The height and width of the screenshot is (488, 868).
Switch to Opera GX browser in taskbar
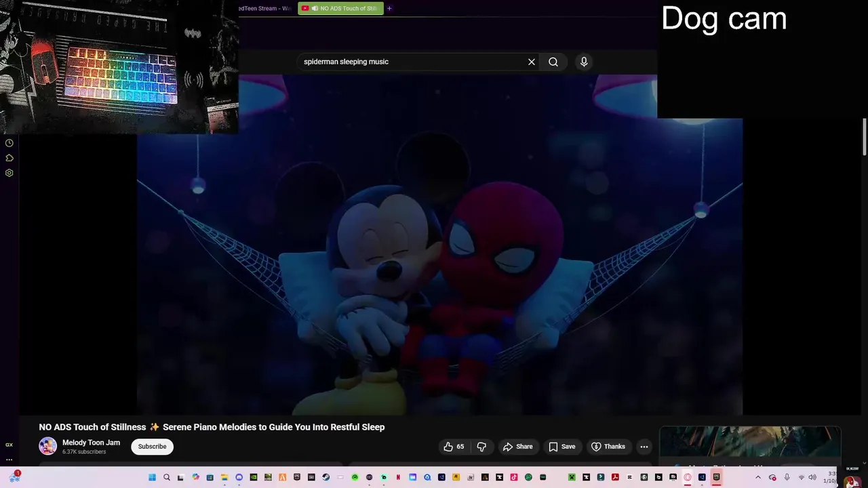tap(688, 477)
